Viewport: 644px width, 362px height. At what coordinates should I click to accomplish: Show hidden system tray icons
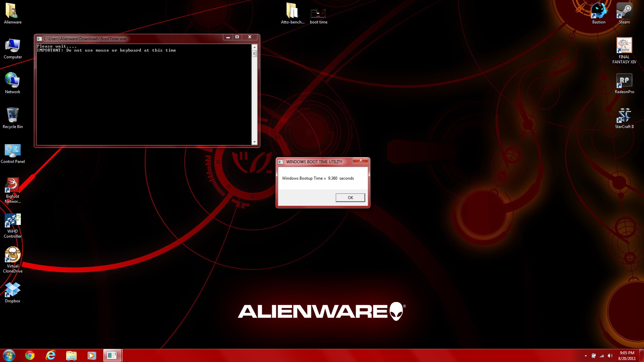tap(586, 356)
